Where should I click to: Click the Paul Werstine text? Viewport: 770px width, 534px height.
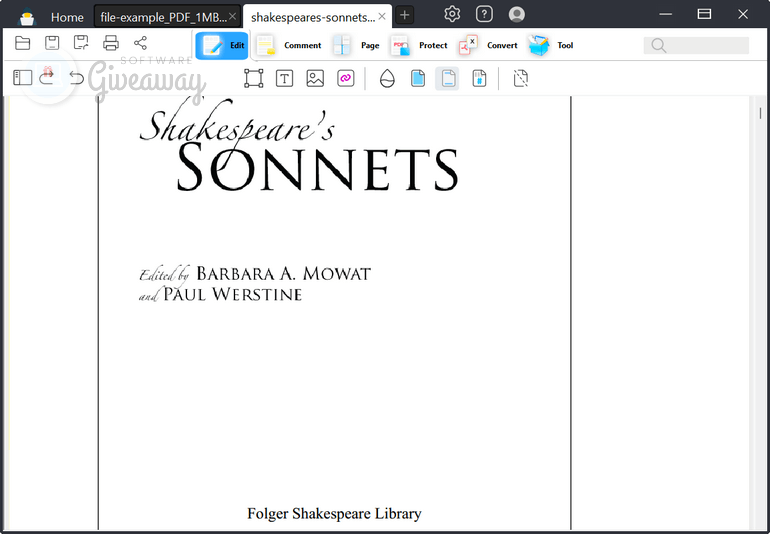(x=232, y=294)
